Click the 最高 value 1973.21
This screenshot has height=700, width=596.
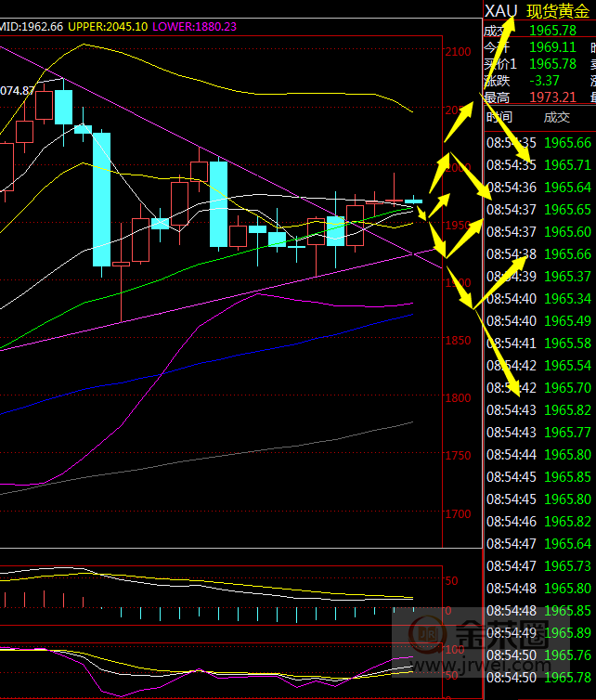[552, 97]
